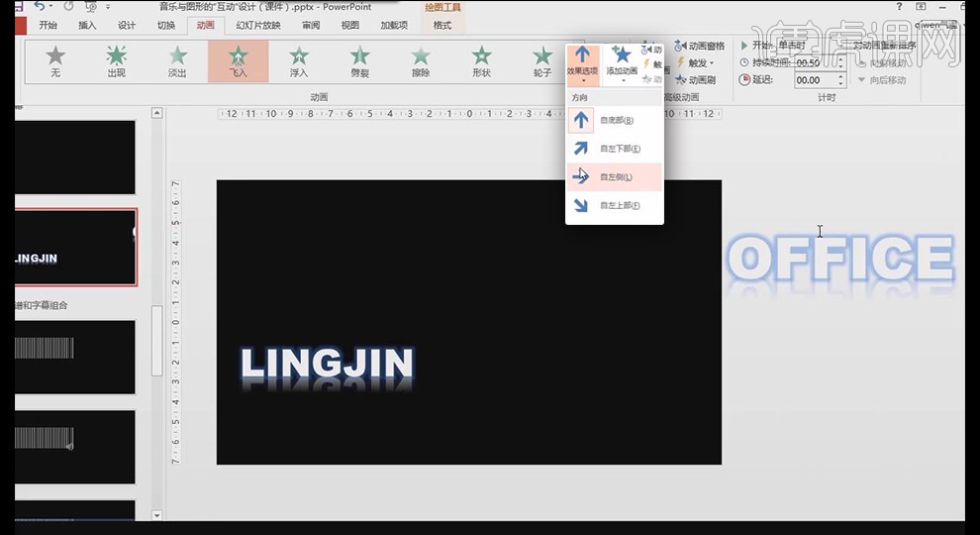
Task: Open the 切换 (Transitions) ribbon tab
Action: [166, 25]
